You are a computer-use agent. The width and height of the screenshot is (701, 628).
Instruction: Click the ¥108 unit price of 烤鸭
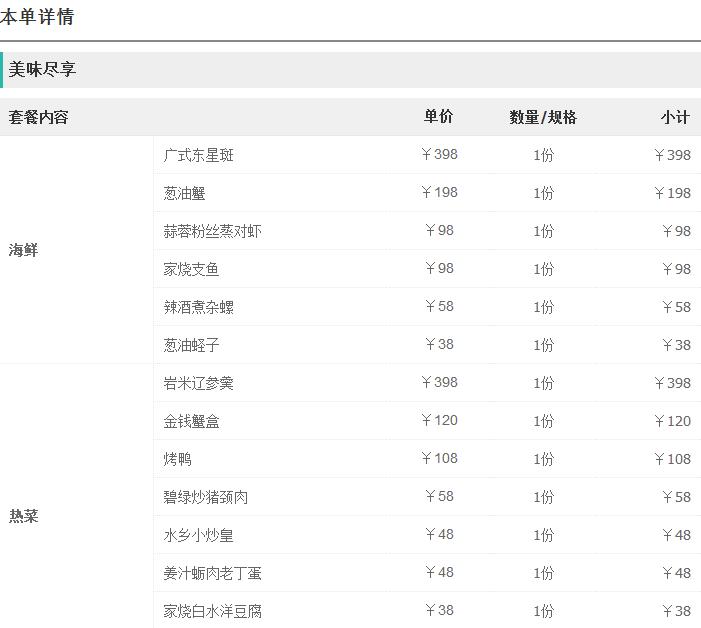[x=439, y=458]
